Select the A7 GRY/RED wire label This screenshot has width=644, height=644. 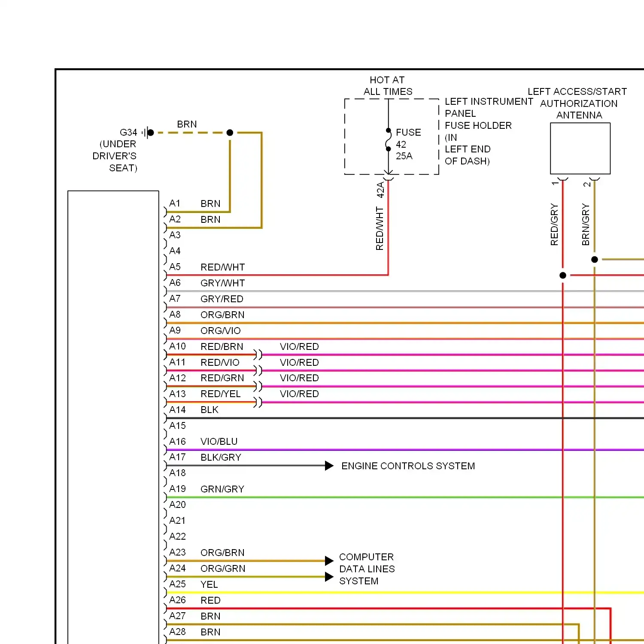[222, 299]
